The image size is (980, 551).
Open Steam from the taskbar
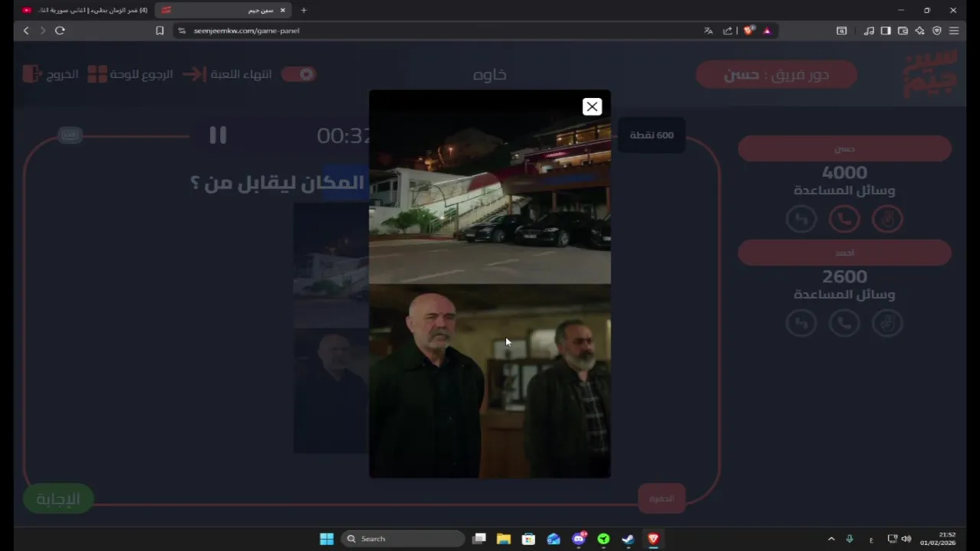[x=629, y=539]
